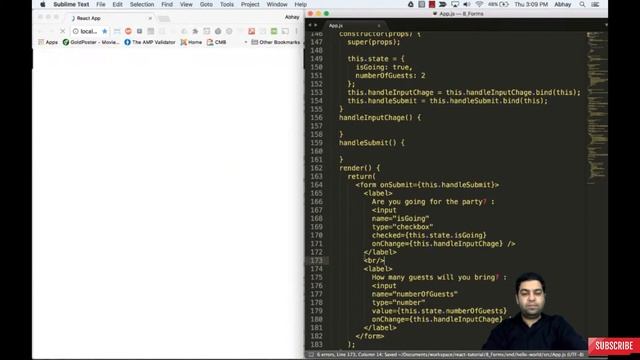Click the red circular Chrome extension icon

[x=128, y=31]
